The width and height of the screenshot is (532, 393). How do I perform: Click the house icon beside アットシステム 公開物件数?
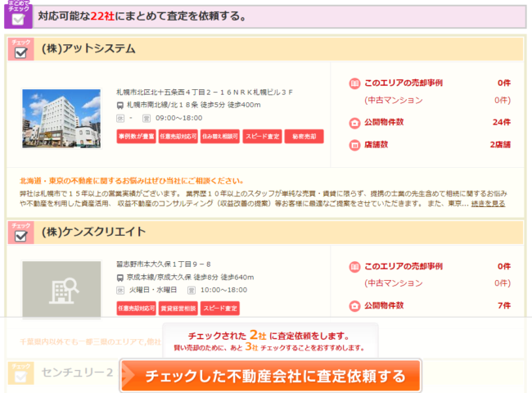354,123
